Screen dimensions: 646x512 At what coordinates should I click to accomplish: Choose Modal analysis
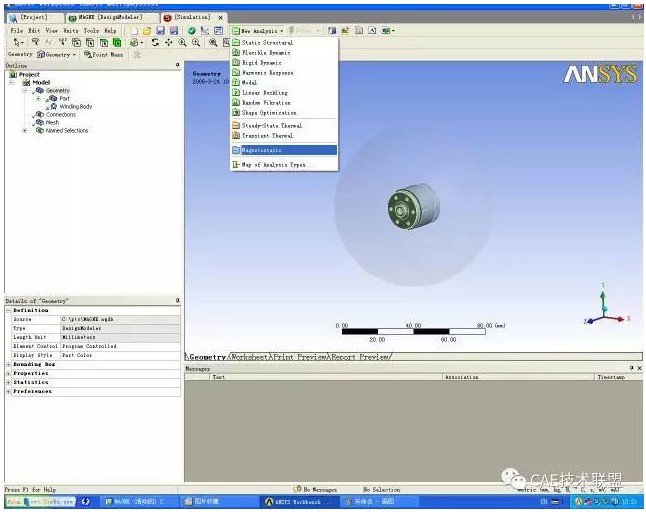[x=284, y=82]
